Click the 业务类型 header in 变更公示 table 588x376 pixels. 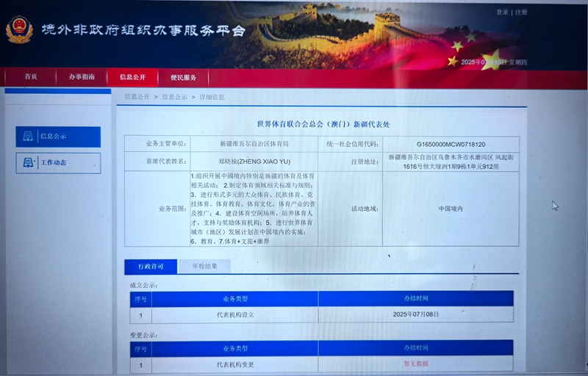[235, 348]
